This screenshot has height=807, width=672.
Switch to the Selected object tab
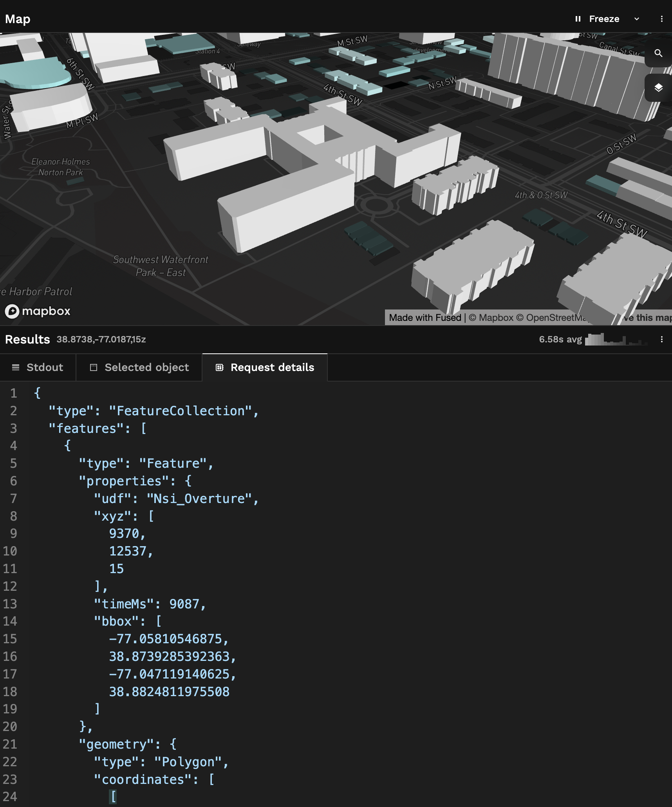click(x=139, y=367)
